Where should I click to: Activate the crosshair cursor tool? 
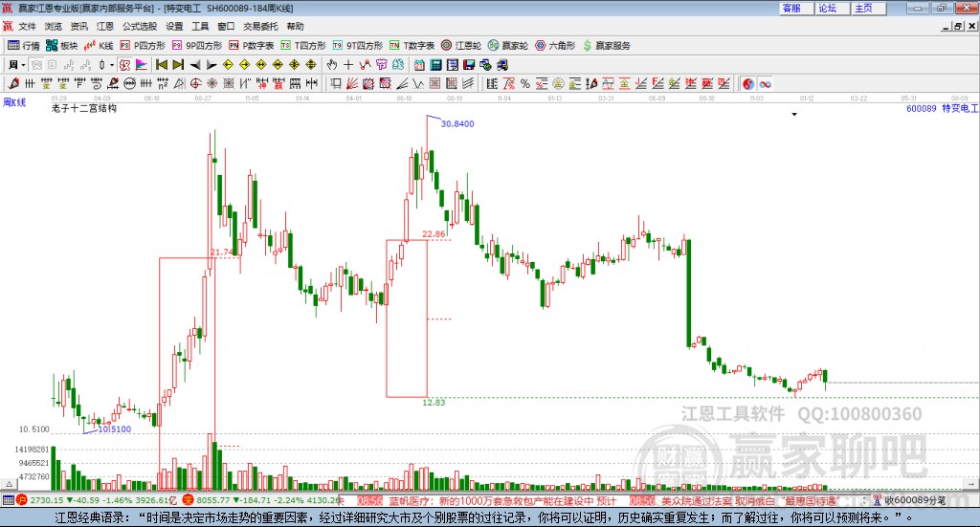(348, 65)
